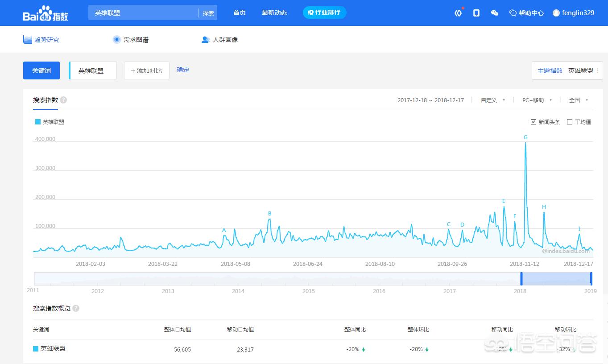The width and height of the screenshot is (608, 364).
Task: Open the 帮助中心 help center
Action: tap(526, 13)
